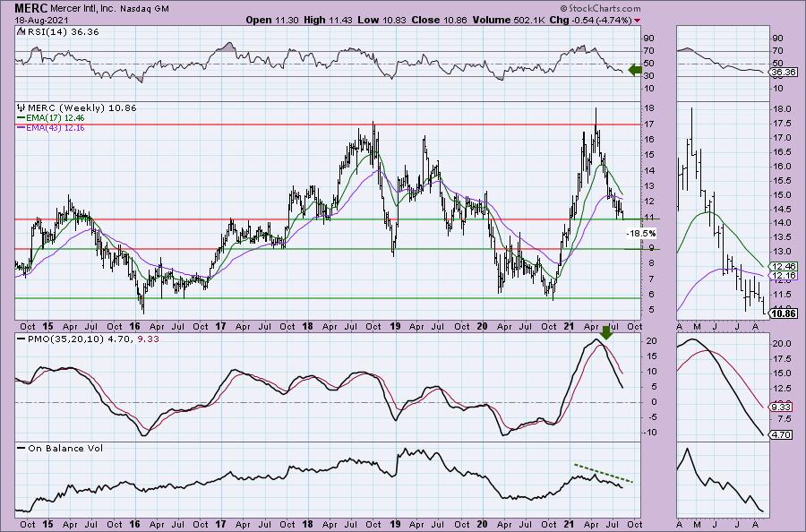Click the MERC ticker symbol in header

(x=31, y=8)
